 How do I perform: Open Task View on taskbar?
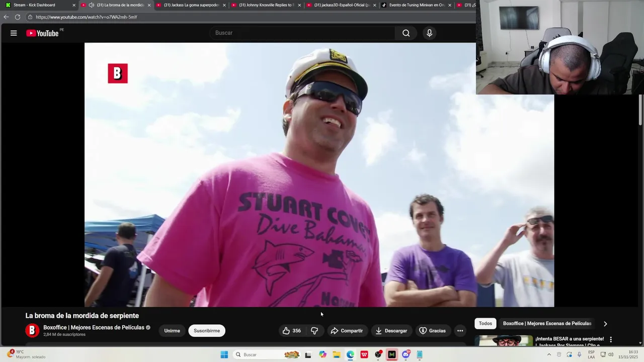(308, 355)
